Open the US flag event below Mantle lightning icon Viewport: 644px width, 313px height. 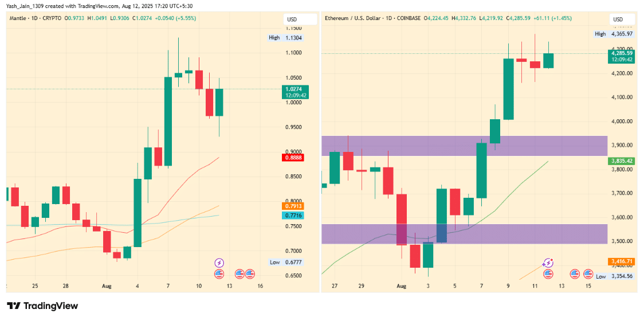click(x=220, y=273)
